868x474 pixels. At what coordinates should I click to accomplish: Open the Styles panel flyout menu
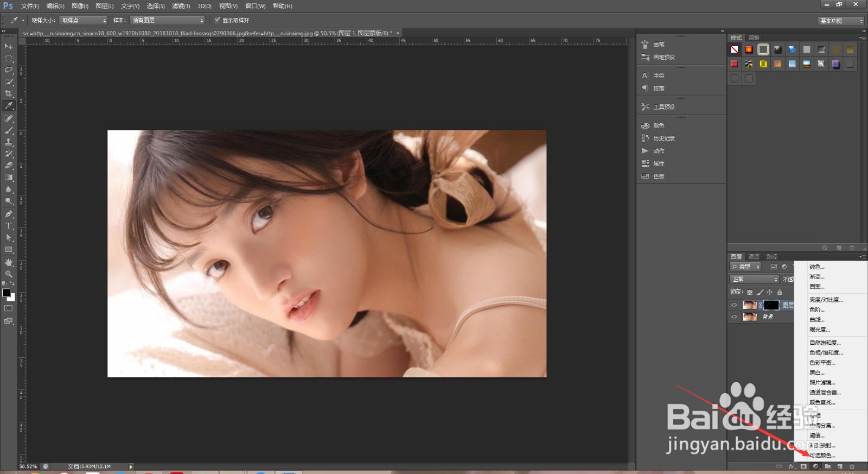tap(862, 38)
